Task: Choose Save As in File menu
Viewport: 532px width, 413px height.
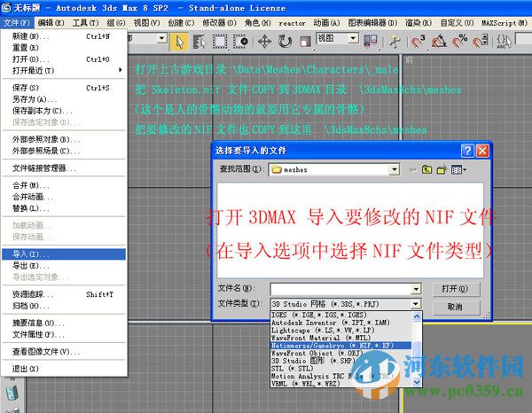Action: click(x=64, y=99)
